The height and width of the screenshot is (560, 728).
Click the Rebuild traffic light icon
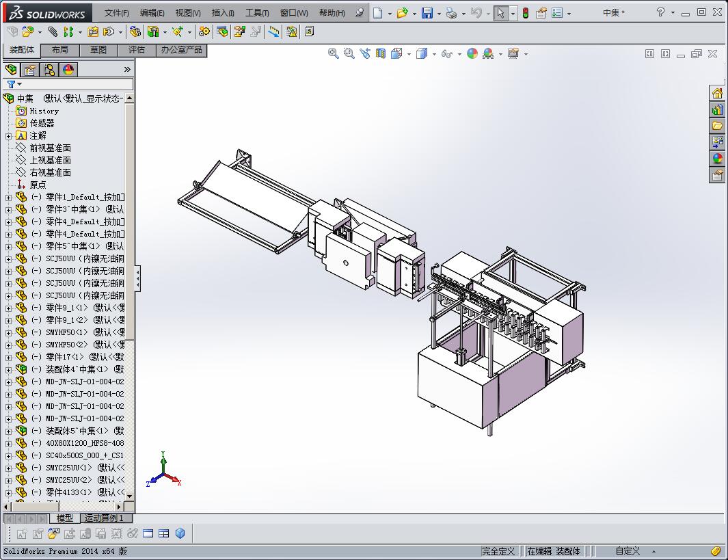coord(526,13)
